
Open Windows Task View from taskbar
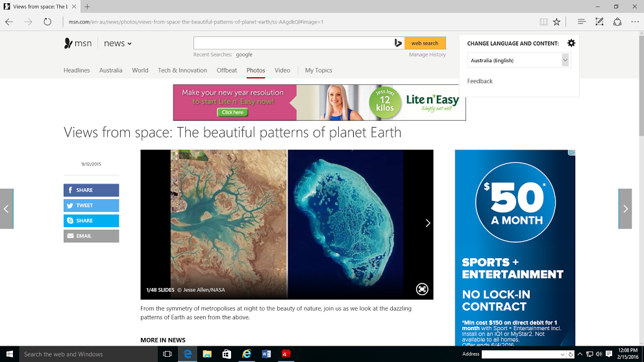pyautogui.click(x=167, y=354)
